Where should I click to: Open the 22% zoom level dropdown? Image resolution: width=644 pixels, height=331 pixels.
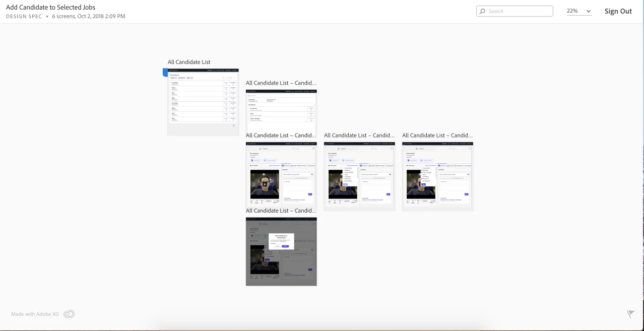click(x=578, y=11)
